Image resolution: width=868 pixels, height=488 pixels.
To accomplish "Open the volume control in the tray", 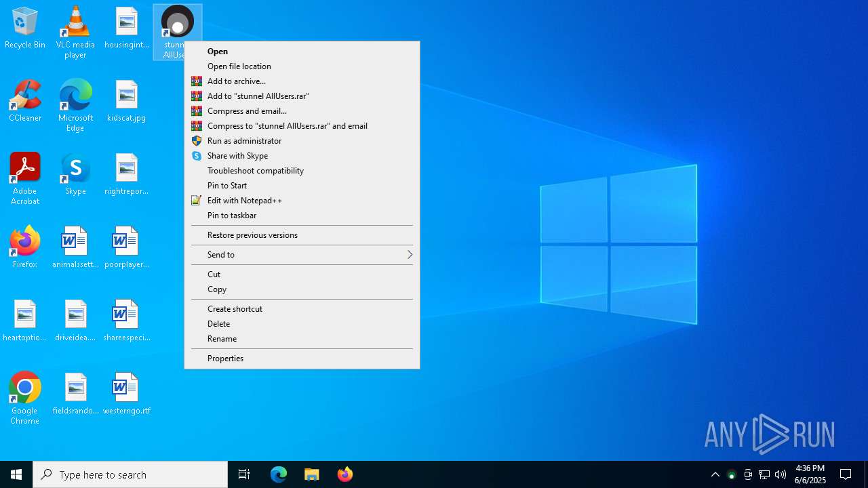I will pos(781,474).
